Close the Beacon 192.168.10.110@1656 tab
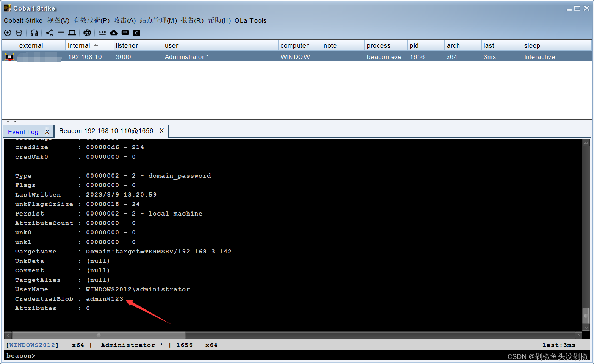The width and height of the screenshot is (594, 364). [x=161, y=131]
